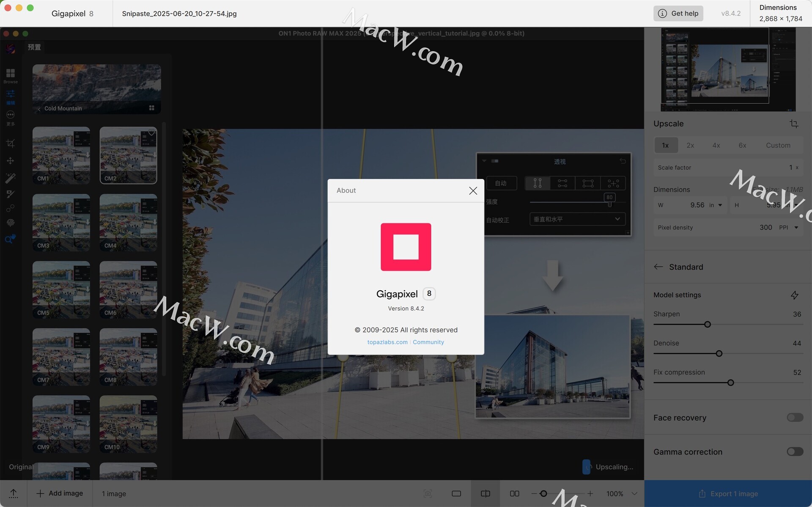
Task: Close the About dialog
Action: click(x=473, y=191)
